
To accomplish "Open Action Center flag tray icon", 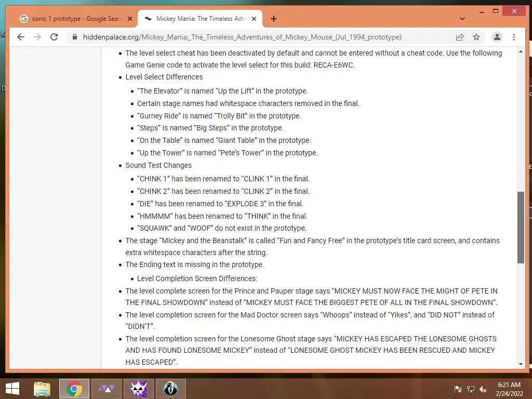I will [458, 389].
